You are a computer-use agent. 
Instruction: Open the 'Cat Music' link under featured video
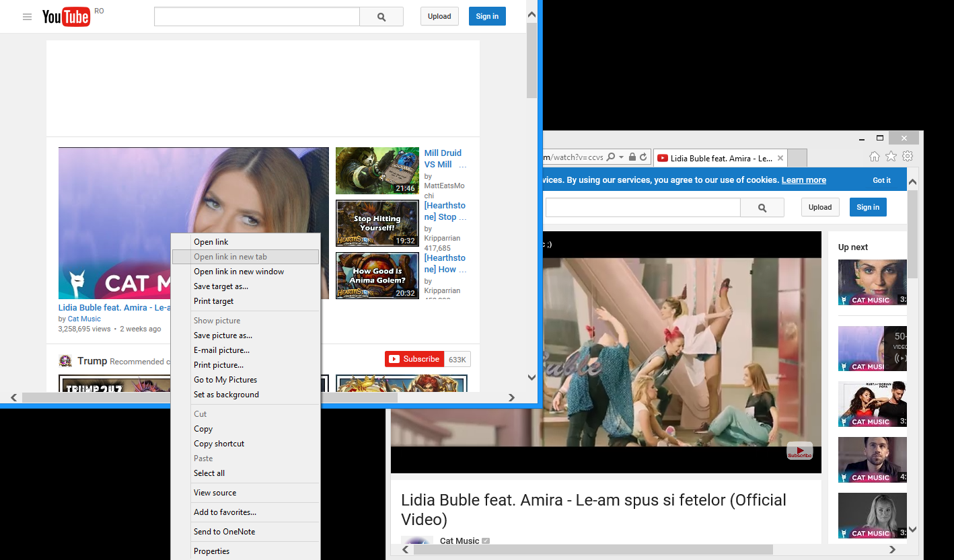84,319
